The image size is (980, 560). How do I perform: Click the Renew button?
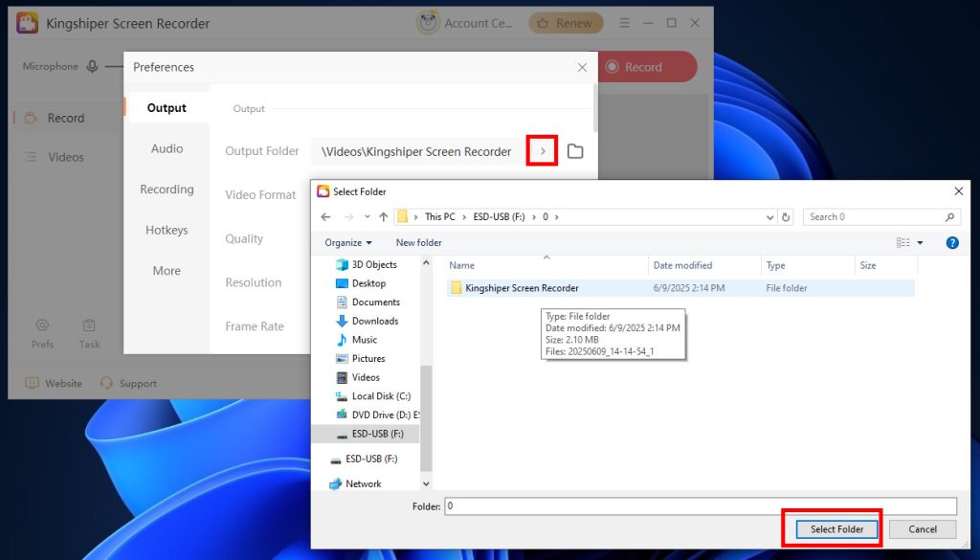click(566, 23)
